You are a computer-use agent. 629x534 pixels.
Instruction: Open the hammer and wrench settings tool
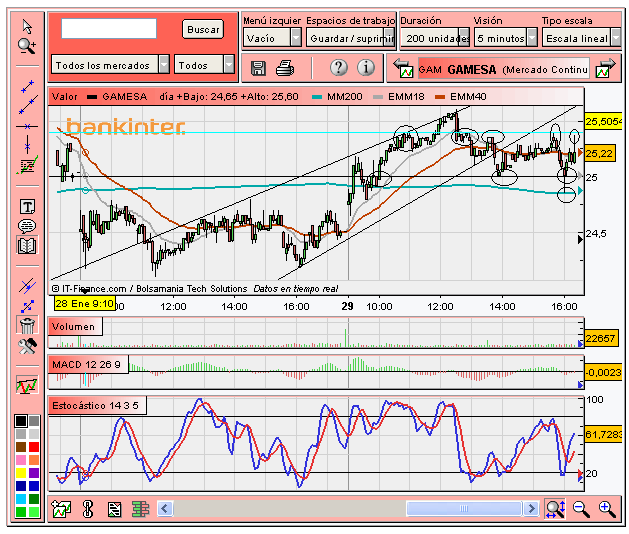[27, 346]
